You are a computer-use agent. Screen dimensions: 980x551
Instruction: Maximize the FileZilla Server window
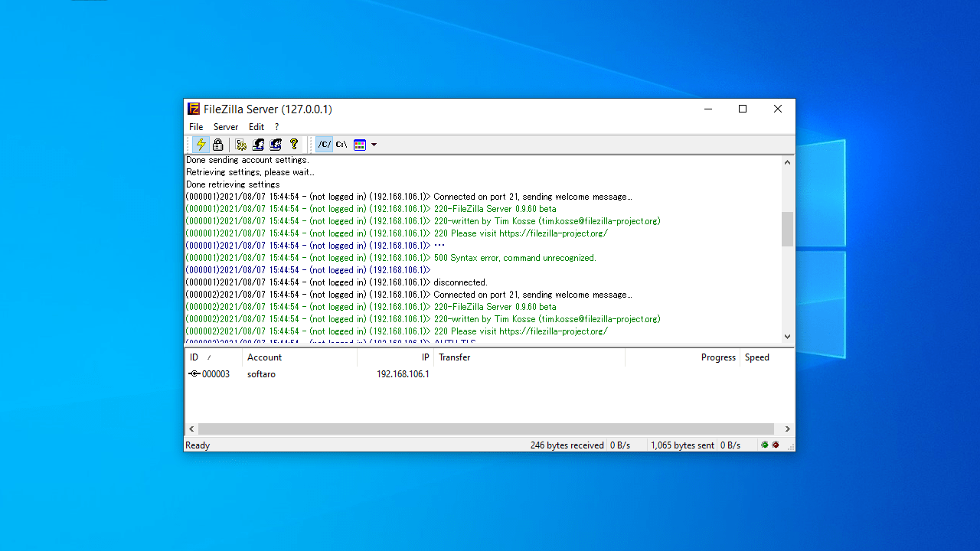point(743,109)
